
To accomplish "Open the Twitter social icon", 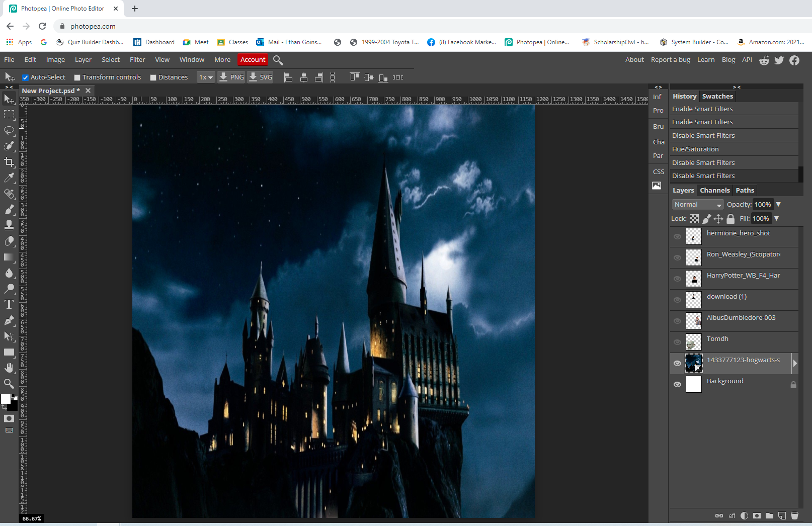I will click(779, 60).
